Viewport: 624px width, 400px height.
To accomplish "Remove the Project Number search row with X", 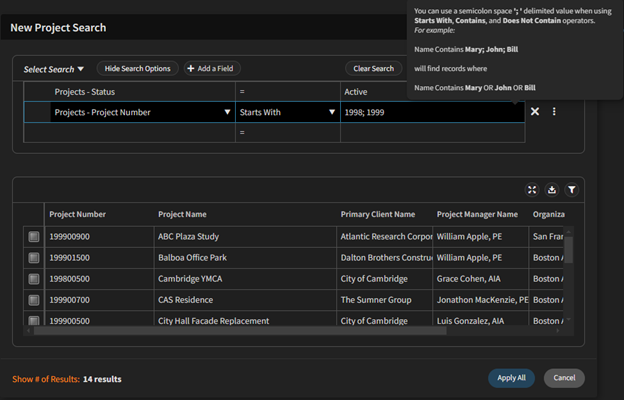I will [535, 112].
